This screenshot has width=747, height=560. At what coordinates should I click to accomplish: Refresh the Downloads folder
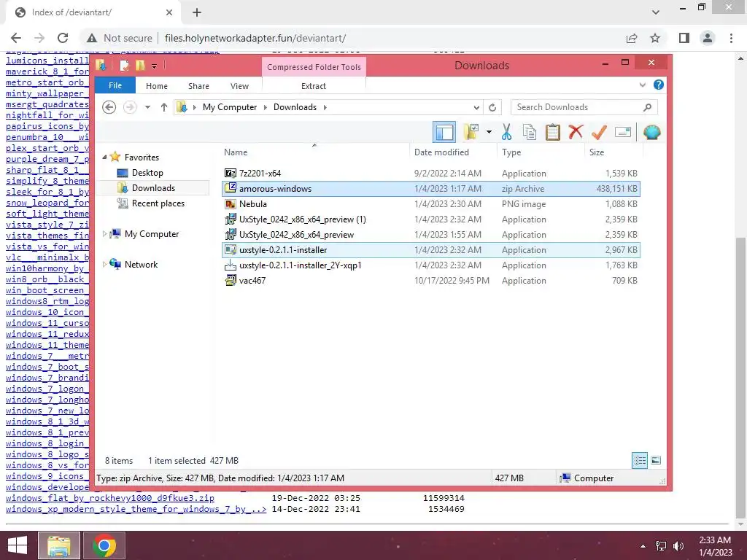click(492, 108)
